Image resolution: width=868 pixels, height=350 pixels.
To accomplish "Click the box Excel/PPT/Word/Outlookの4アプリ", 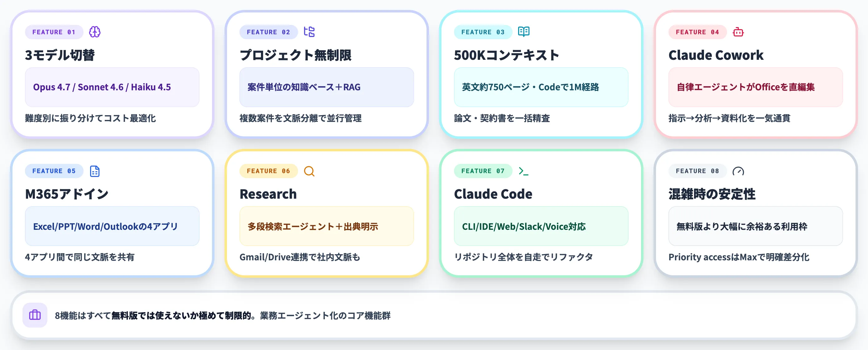I will tap(112, 226).
